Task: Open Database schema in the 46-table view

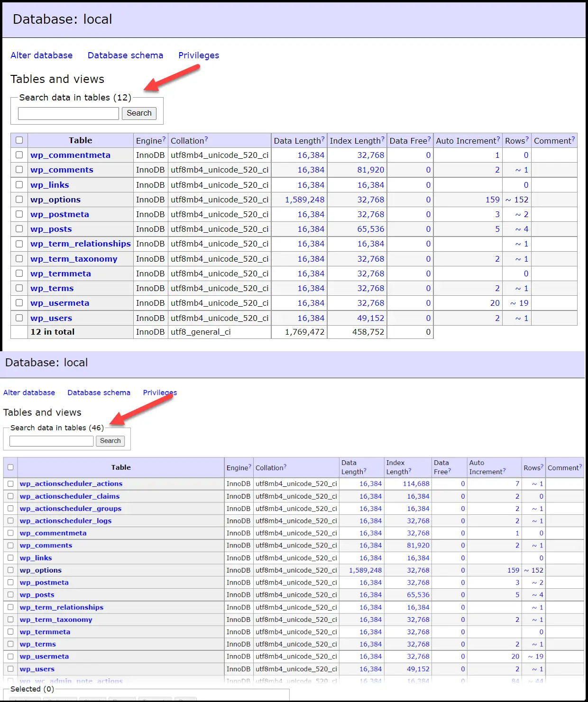Action: pos(99,392)
